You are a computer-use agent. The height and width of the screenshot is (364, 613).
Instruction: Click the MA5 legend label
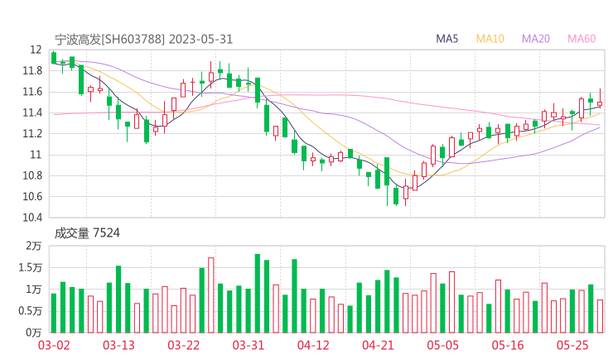click(446, 39)
